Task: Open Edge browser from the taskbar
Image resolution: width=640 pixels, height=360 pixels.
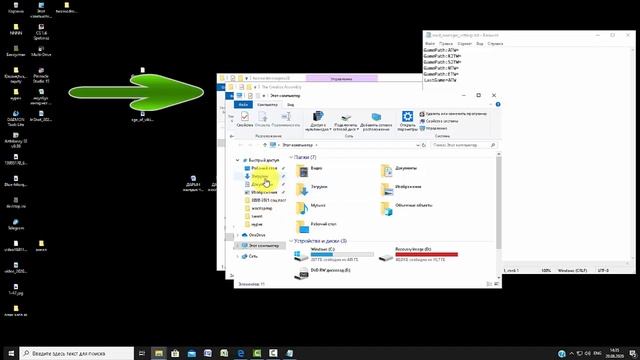Action: point(241,353)
